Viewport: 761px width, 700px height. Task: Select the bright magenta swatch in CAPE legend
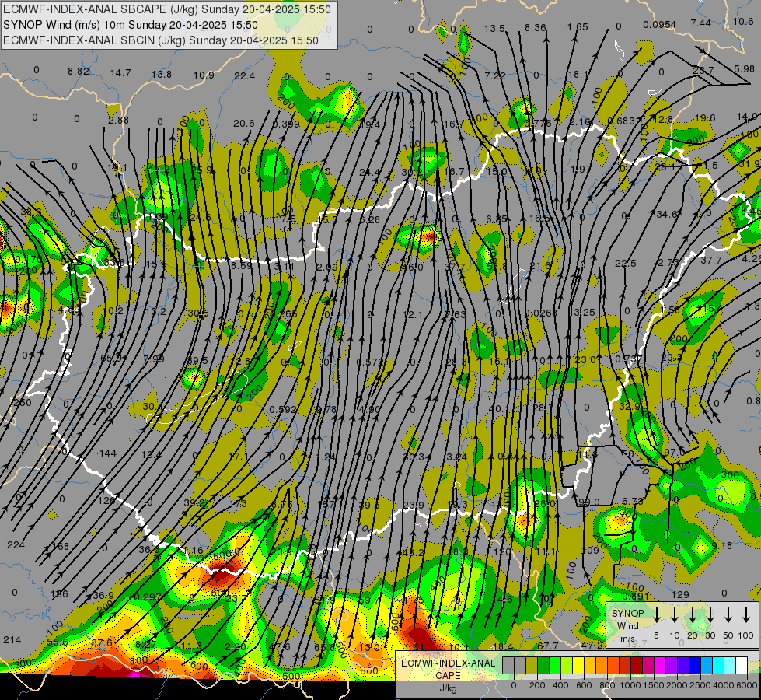coord(660,665)
